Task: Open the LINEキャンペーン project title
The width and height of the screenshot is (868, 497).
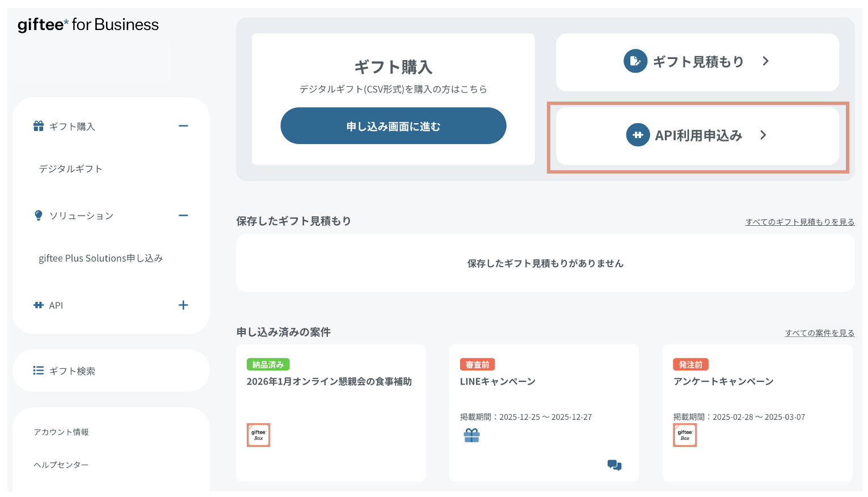Action: tap(498, 381)
